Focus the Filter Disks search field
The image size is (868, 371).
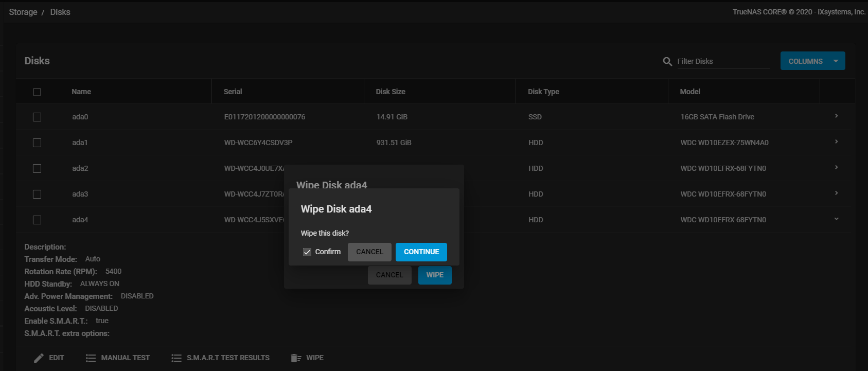[723, 61]
